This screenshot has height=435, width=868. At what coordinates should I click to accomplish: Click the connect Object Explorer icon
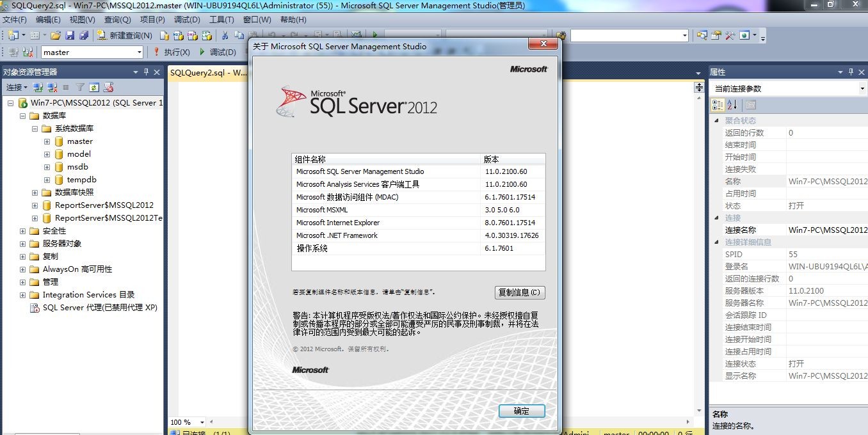coord(38,87)
